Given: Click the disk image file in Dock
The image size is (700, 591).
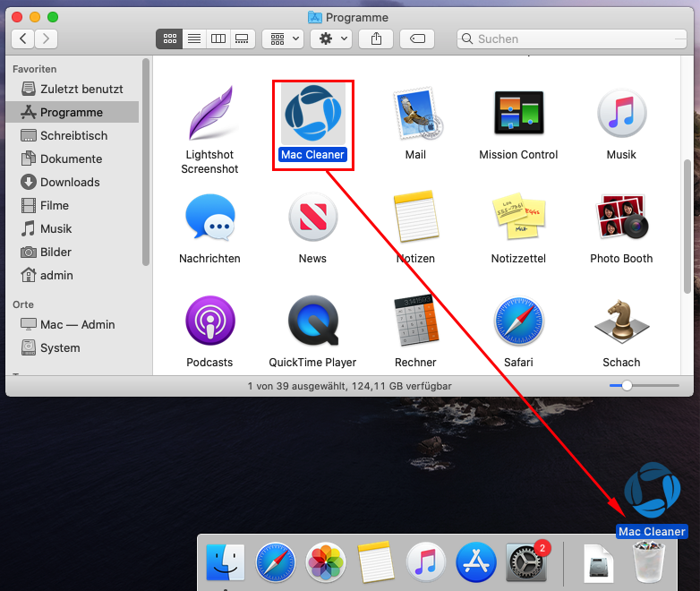Looking at the screenshot, I should pos(599,563).
